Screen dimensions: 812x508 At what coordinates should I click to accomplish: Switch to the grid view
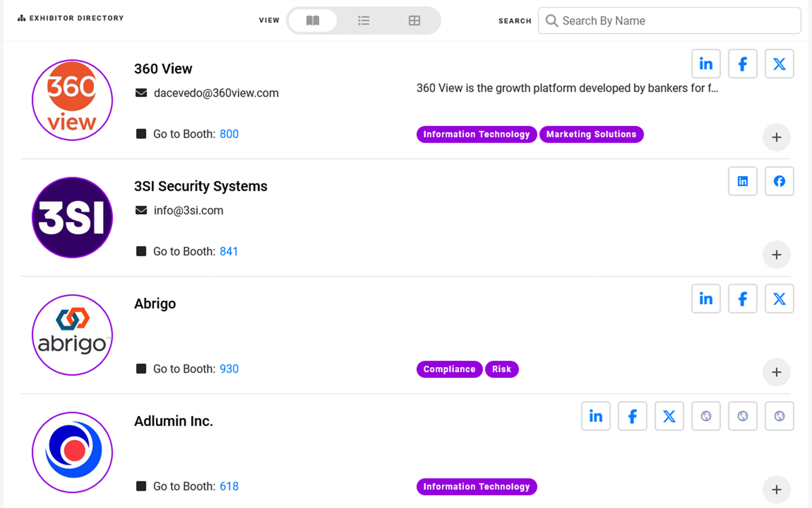414,20
